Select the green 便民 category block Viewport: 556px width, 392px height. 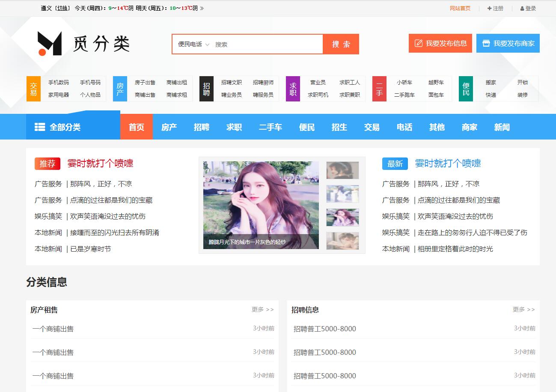pos(466,89)
